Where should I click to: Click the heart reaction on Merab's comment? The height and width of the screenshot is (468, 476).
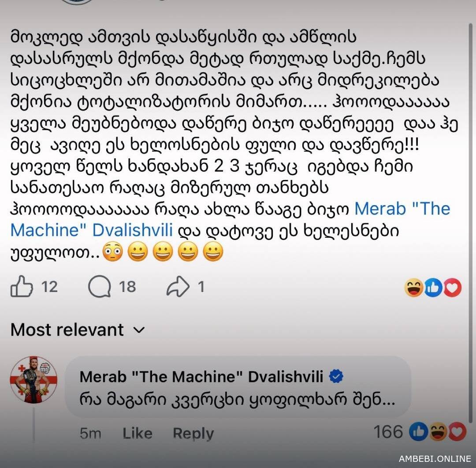pyautogui.click(x=457, y=431)
